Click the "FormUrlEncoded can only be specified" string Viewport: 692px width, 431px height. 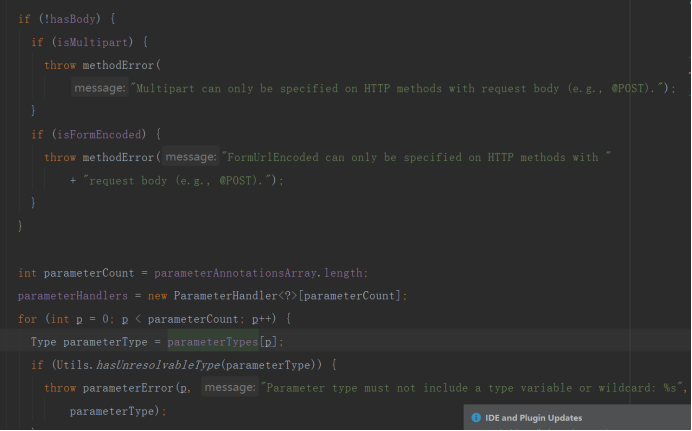pos(416,157)
